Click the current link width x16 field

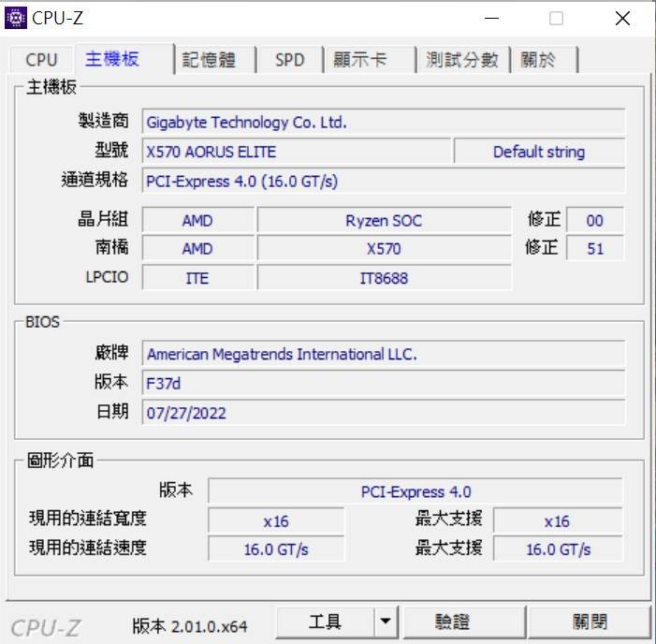click(x=276, y=521)
